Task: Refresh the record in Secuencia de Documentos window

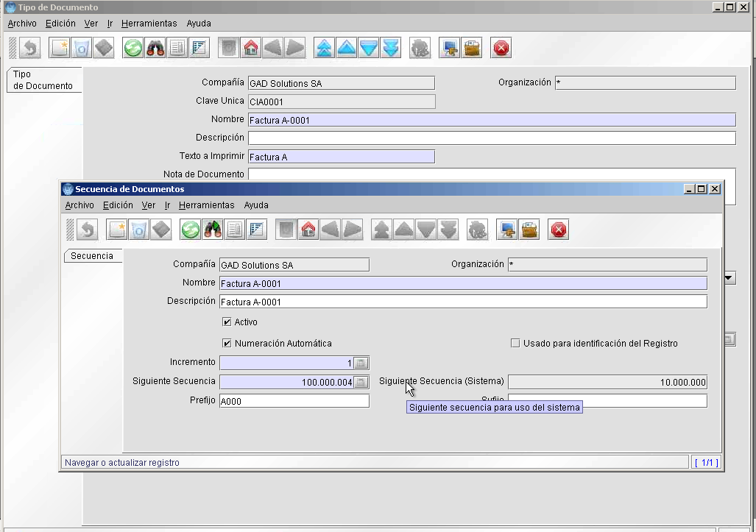Action: [x=191, y=230]
